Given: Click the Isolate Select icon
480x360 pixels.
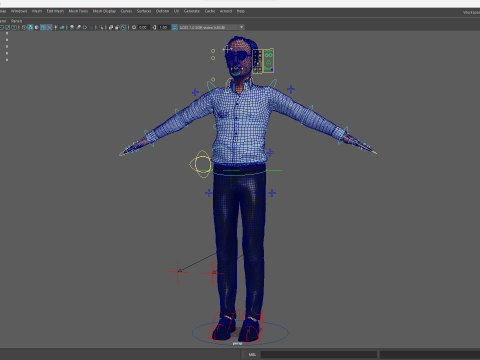Looking at the screenshot, I should click(101, 27).
